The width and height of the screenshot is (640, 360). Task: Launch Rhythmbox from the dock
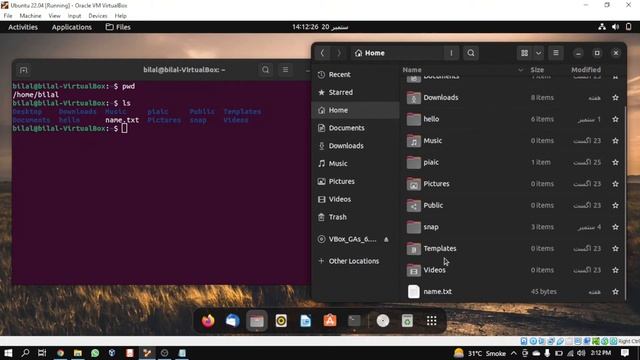click(281, 321)
